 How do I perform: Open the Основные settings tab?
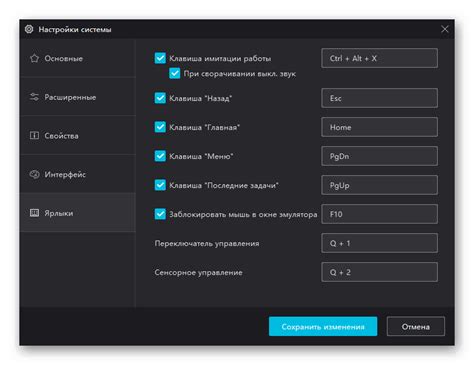coord(78,58)
